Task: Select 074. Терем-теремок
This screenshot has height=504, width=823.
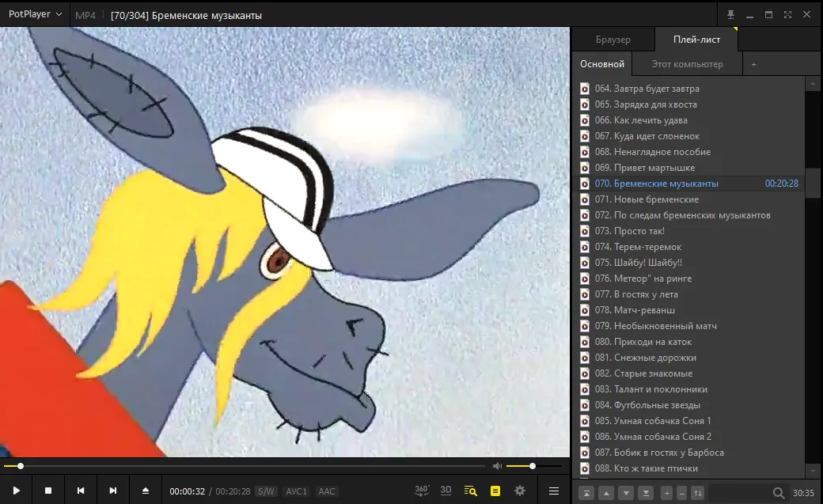Action: (690, 247)
